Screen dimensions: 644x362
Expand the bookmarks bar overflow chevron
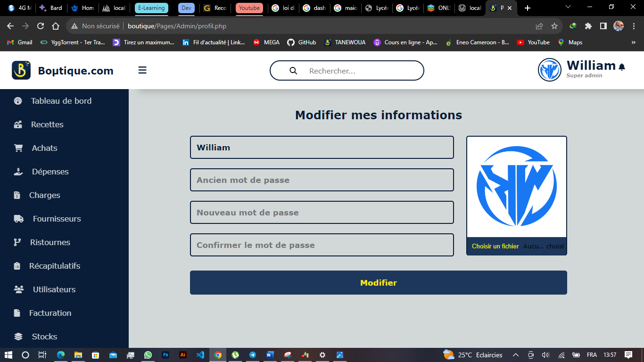coord(633,42)
